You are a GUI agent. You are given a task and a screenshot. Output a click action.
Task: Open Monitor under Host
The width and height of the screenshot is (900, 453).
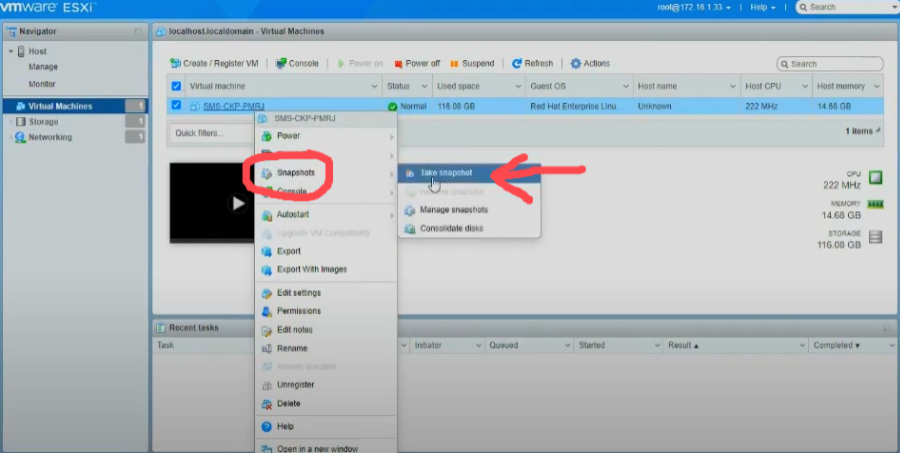click(42, 84)
